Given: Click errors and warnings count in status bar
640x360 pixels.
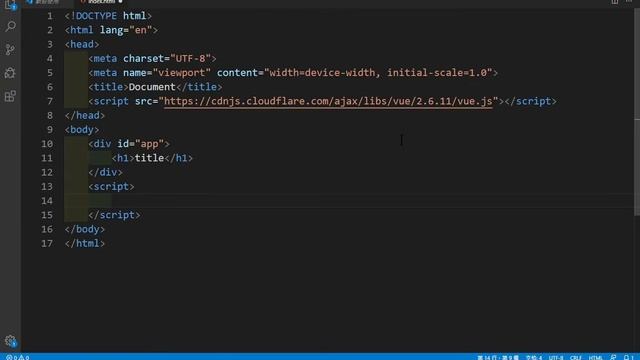Looking at the screenshot, I should 18,357.
